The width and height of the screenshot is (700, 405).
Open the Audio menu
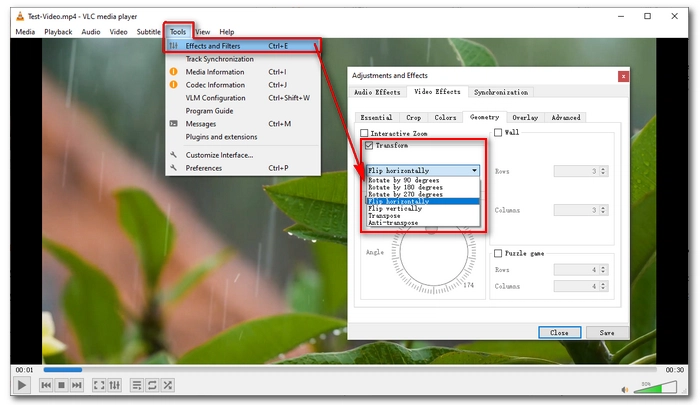coord(91,32)
